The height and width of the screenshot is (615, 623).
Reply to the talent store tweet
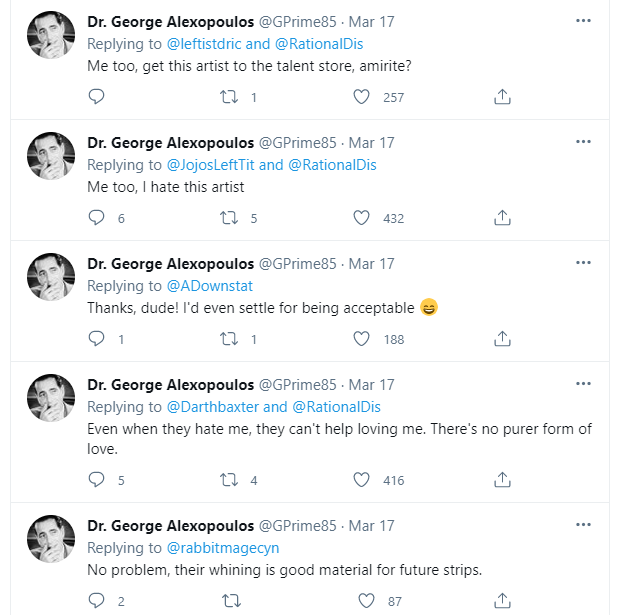point(96,97)
